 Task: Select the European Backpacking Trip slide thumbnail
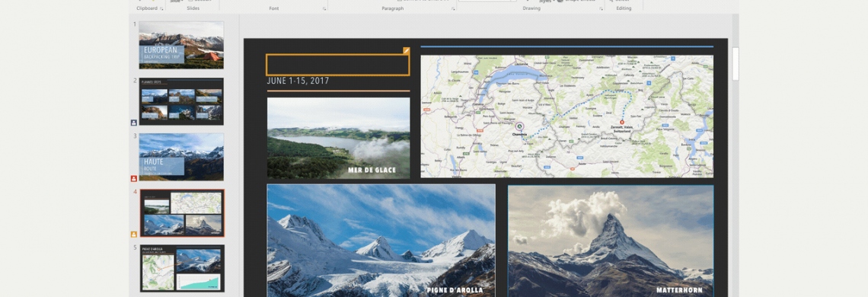pyautogui.click(x=181, y=45)
